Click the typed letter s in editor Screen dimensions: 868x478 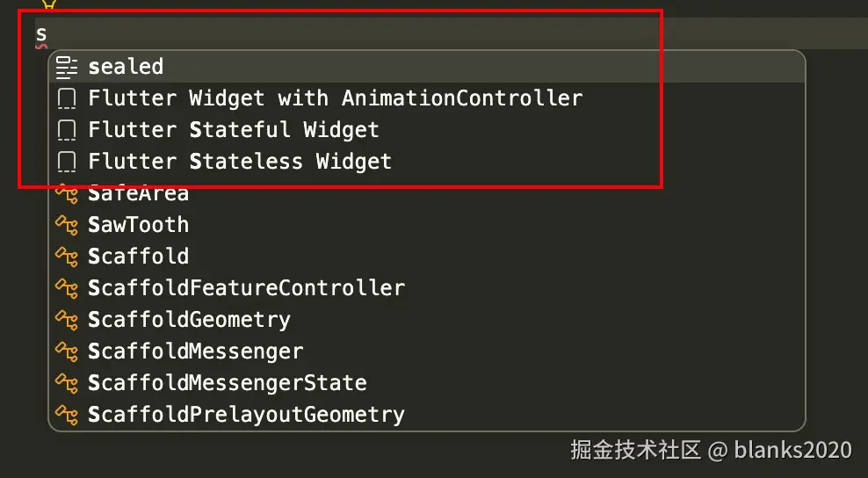tap(41, 34)
